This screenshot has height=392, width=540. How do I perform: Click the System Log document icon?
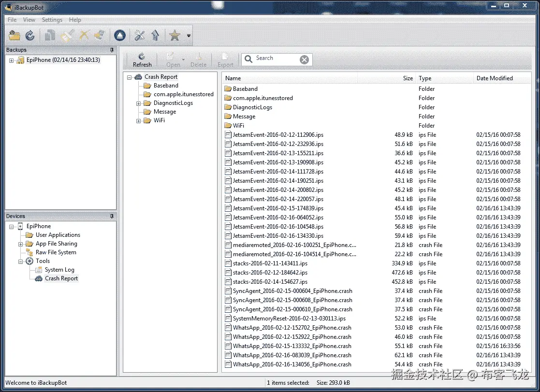(x=39, y=270)
